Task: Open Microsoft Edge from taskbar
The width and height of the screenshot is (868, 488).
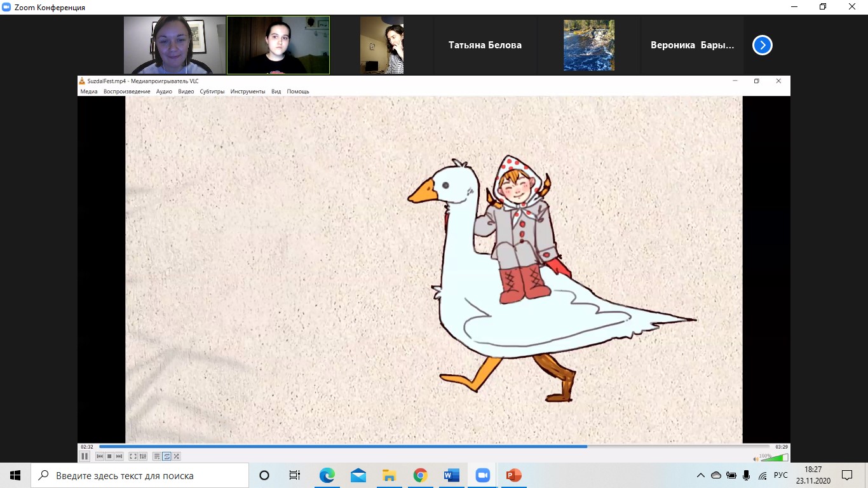Action: [327, 475]
